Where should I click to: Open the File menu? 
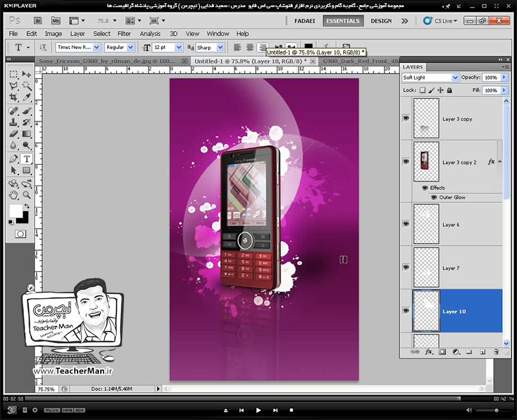(x=13, y=34)
